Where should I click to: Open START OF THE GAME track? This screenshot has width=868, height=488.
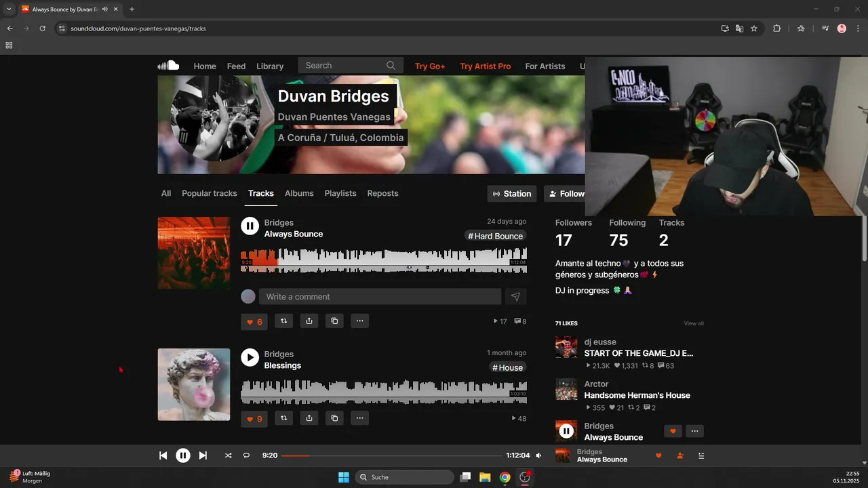tap(639, 353)
